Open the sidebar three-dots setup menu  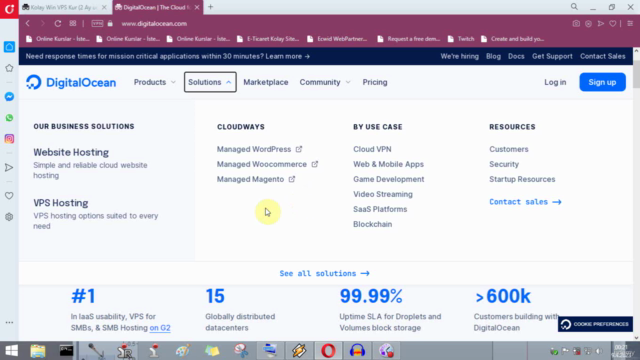tap(9, 322)
